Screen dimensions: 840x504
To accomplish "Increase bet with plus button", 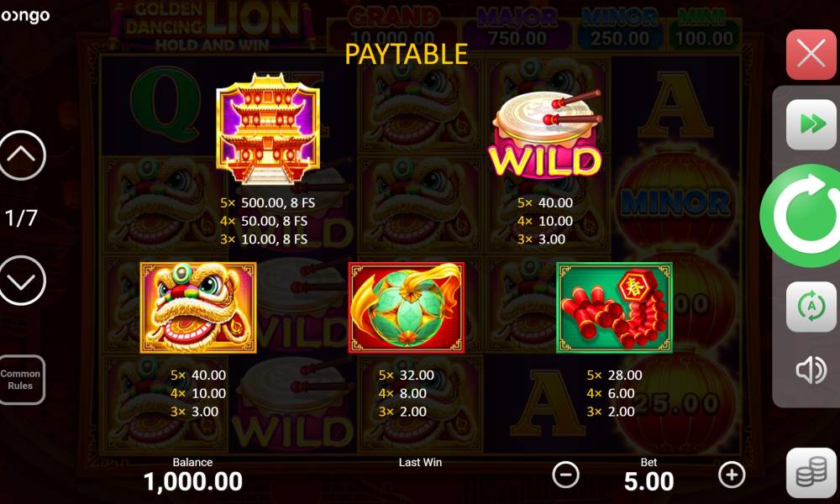I will pyautogui.click(x=732, y=475).
